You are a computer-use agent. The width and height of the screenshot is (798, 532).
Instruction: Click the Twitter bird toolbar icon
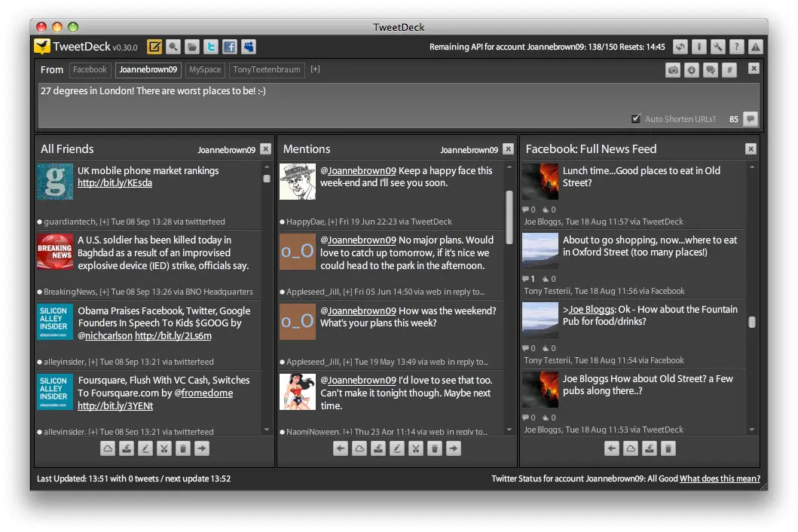pyautogui.click(x=211, y=47)
